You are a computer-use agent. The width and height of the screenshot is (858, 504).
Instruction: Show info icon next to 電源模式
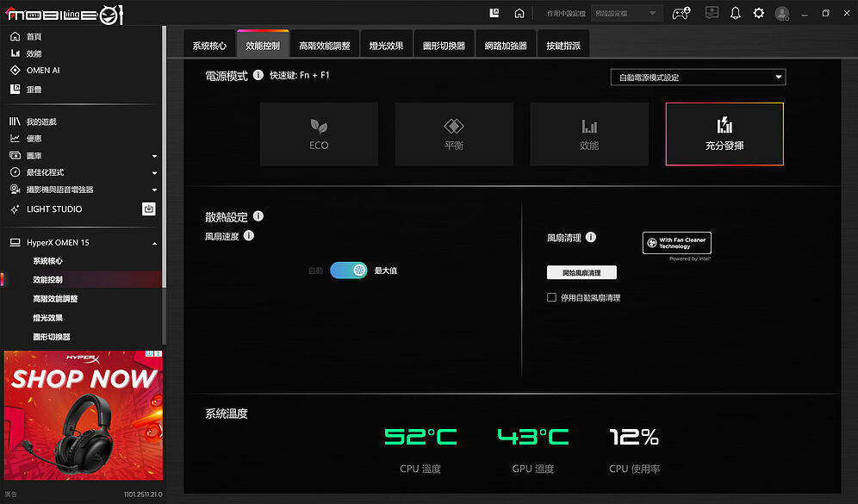[258, 75]
